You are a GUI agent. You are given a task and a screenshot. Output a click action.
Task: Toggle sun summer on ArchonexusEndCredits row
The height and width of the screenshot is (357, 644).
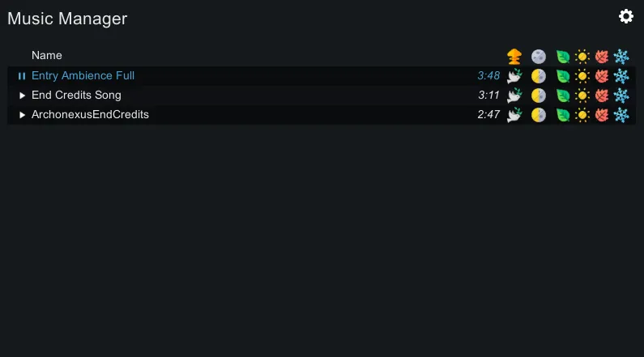pyautogui.click(x=582, y=115)
